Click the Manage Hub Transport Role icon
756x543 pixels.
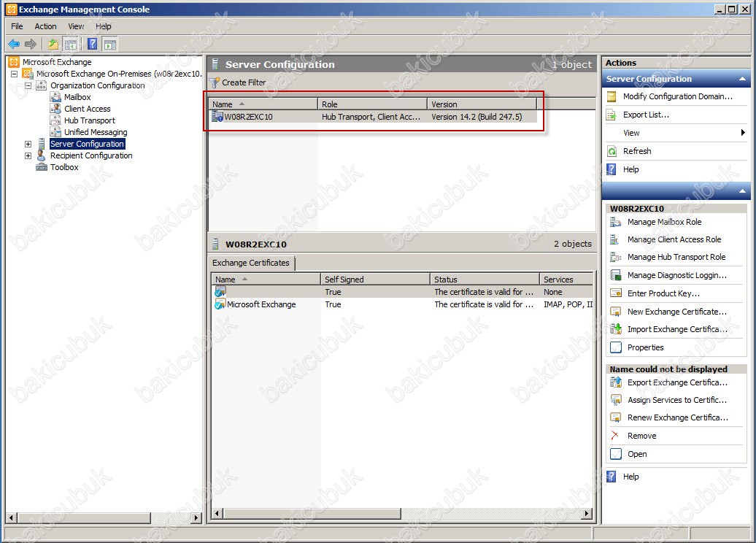pyautogui.click(x=616, y=257)
